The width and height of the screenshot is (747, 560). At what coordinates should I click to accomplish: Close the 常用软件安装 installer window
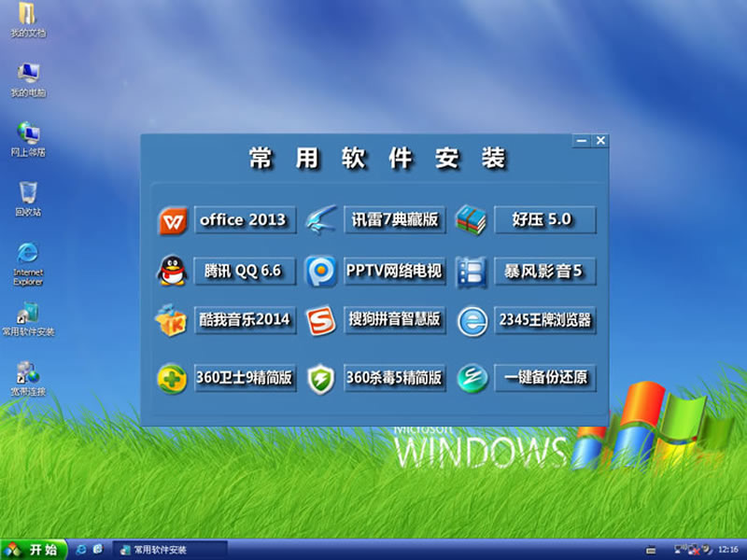[x=600, y=141]
